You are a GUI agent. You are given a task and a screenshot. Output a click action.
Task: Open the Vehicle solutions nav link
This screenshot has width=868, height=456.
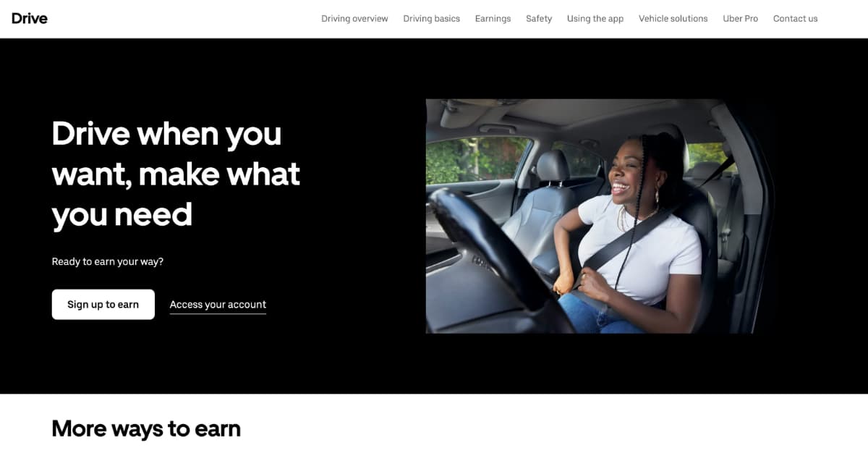[673, 19]
